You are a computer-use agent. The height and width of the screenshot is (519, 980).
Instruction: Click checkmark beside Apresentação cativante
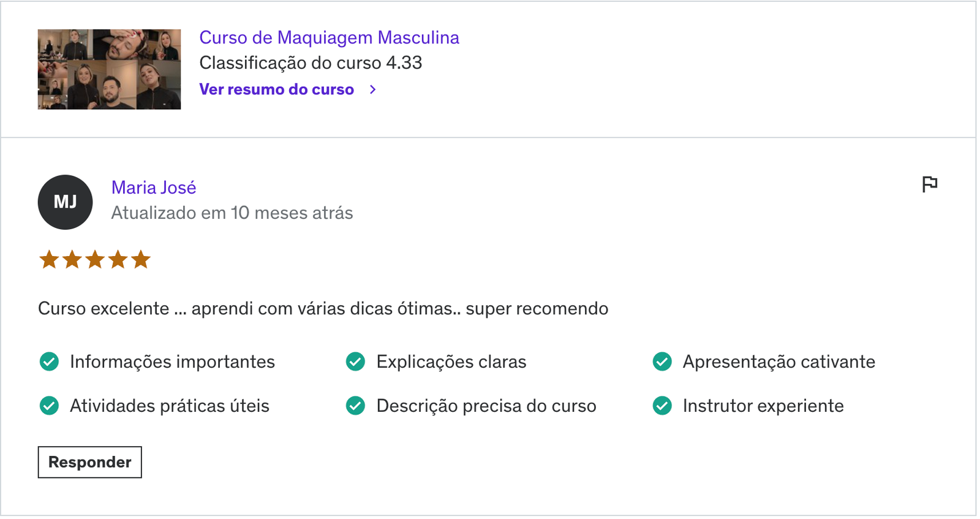[662, 362]
